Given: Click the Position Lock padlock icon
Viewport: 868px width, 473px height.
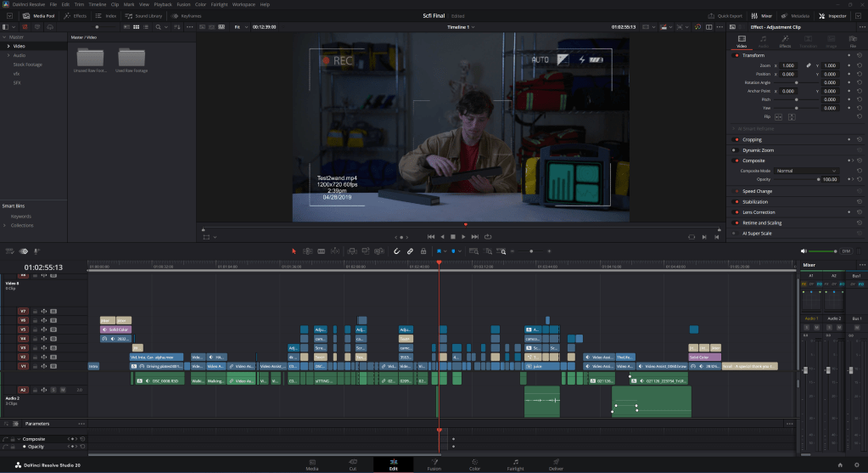Looking at the screenshot, I should pyautogui.click(x=423, y=251).
